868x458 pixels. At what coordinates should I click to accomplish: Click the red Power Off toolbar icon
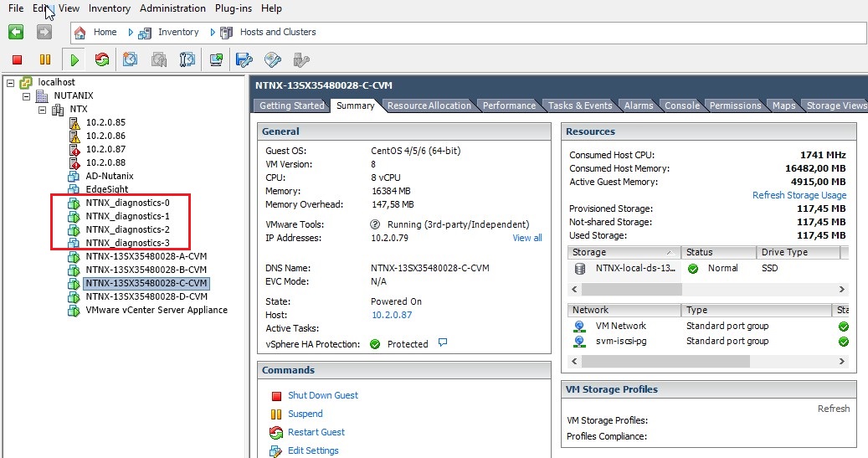point(17,59)
